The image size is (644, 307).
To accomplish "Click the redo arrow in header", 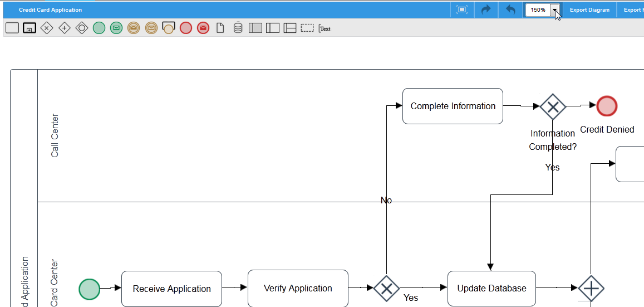I will click(486, 9).
